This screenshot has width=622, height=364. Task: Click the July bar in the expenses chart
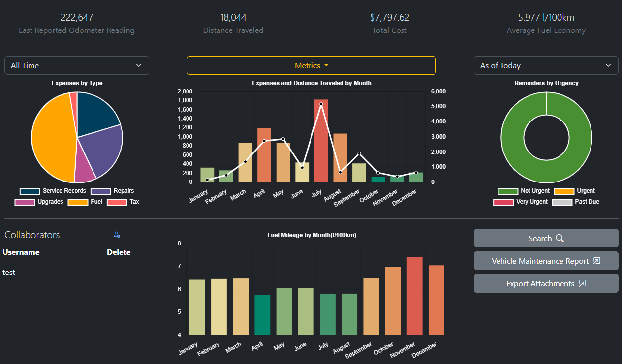click(321, 143)
